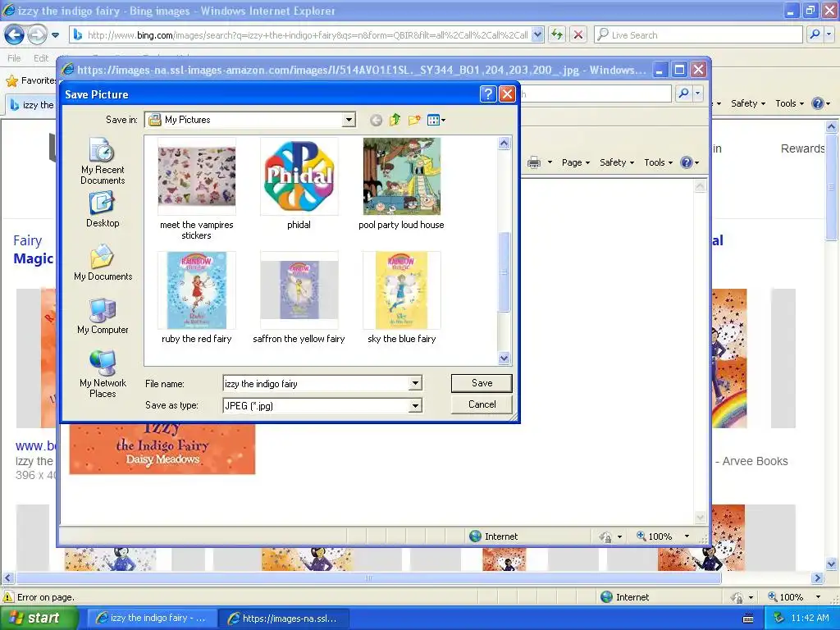Open File menu in main IE window
Image resolution: width=840 pixels, height=630 pixels.
point(14,58)
